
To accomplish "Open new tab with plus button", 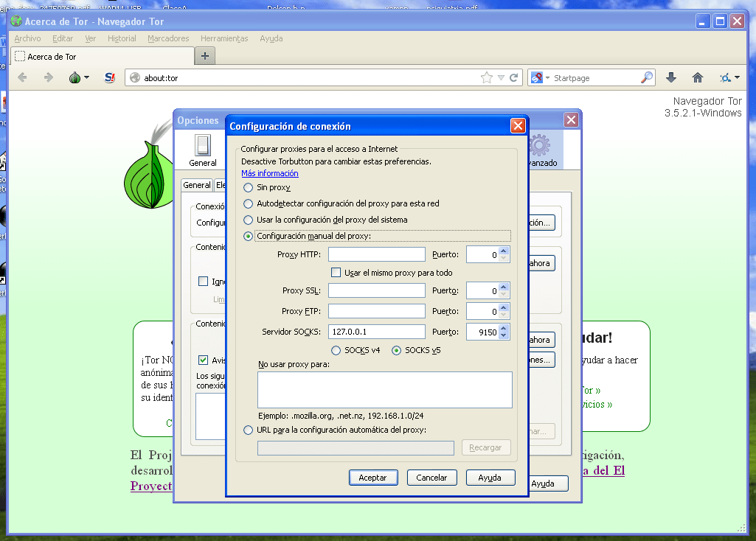I will [205, 56].
